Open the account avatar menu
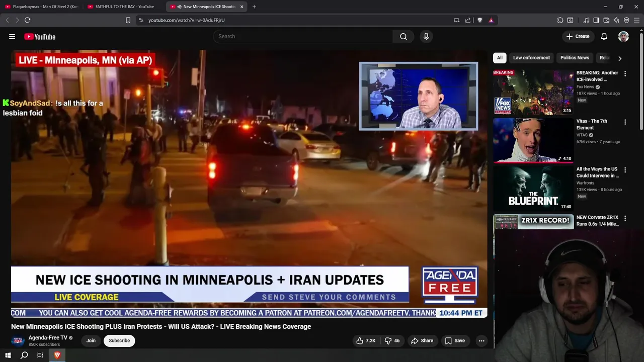The width and height of the screenshot is (644, 362). coord(623,36)
